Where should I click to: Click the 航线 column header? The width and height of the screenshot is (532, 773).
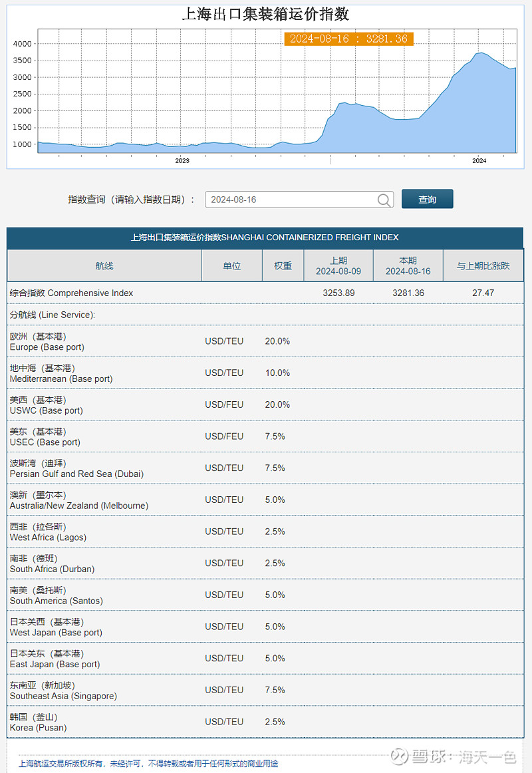pyautogui.click(x=104, y=265)
